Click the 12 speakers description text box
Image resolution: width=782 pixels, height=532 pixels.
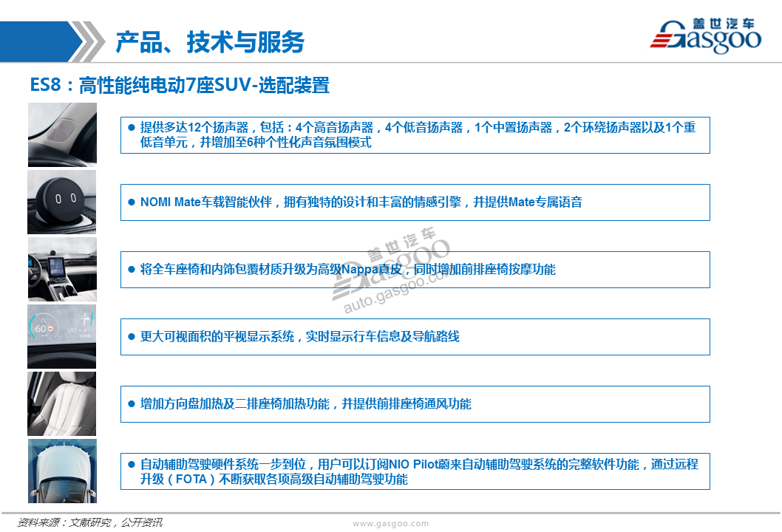[x=415, y=135]
